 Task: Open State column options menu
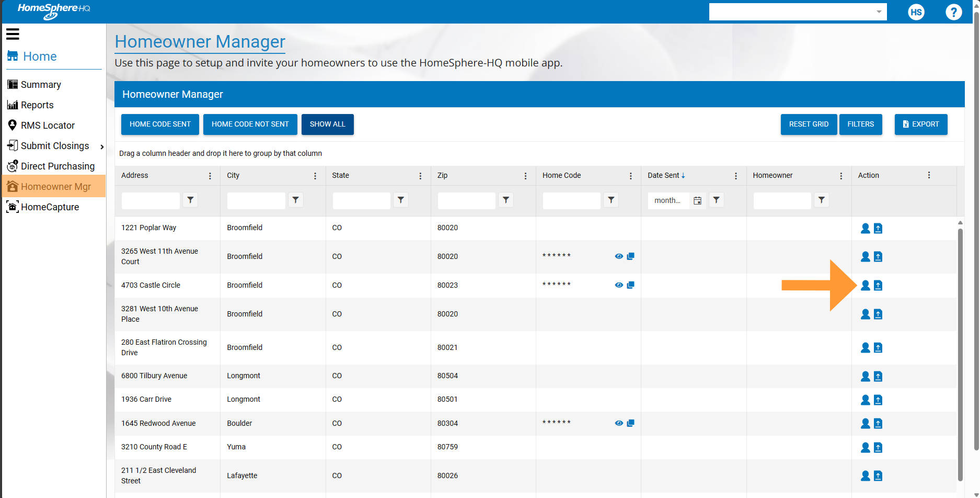pos(420,176)
